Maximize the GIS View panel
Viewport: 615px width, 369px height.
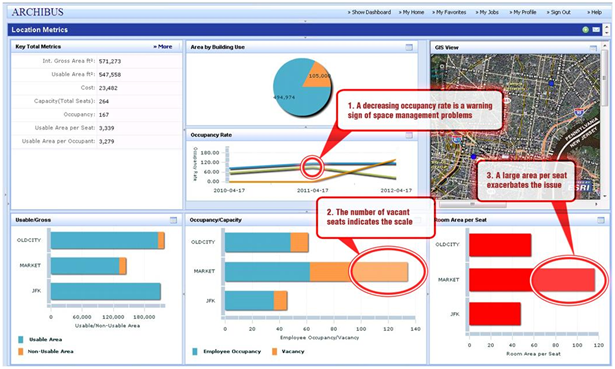(x=593, y=48)
